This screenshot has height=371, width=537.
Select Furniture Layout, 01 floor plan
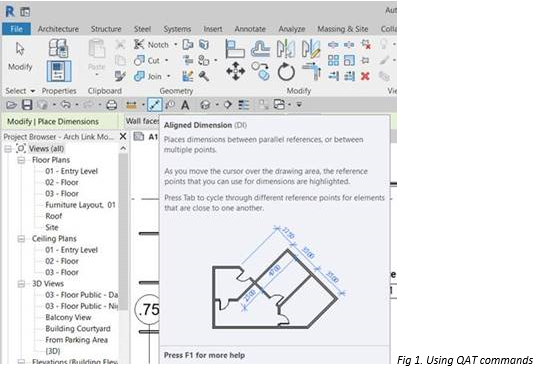80,205
